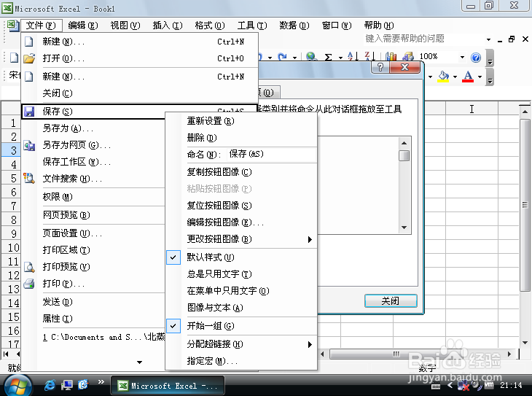Open the Insert menu
532x396 pixels.
click(x=168, y=26)
